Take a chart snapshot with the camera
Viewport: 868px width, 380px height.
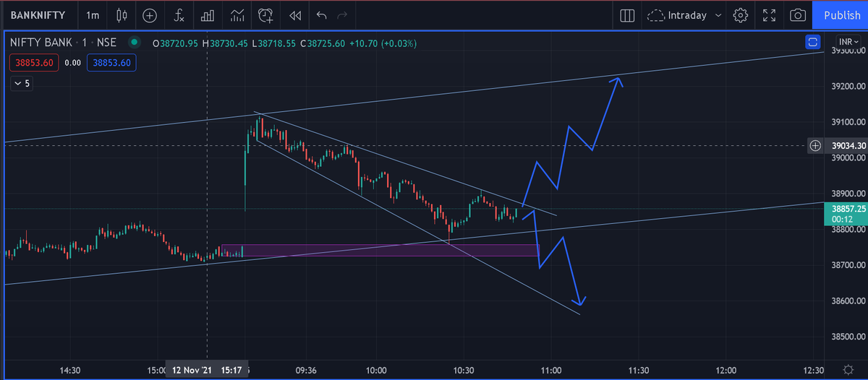[798, 14]
